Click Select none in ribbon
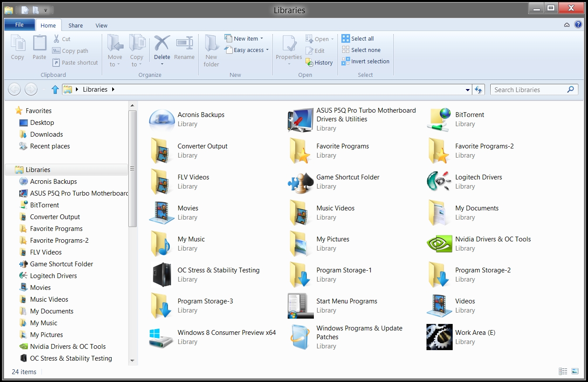The height and width of the screenshot is (382, 588). [x=361, y=50]
